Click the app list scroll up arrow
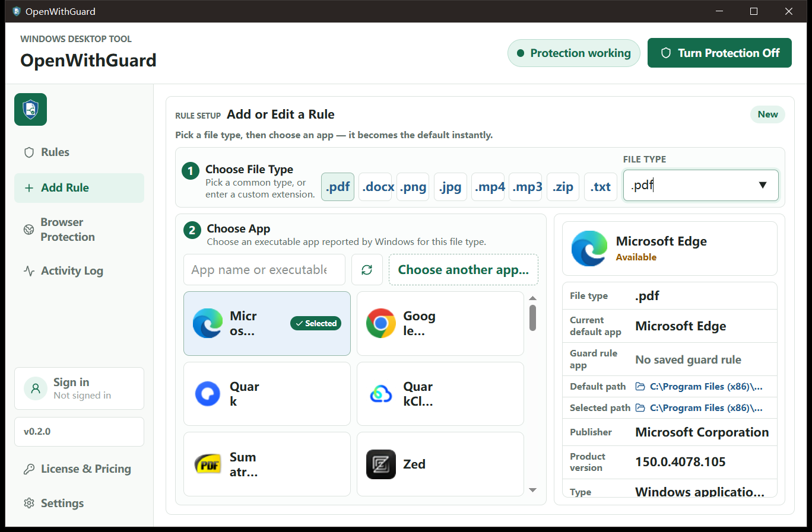This screenshot has width=812, height=532. click(532, 298)
